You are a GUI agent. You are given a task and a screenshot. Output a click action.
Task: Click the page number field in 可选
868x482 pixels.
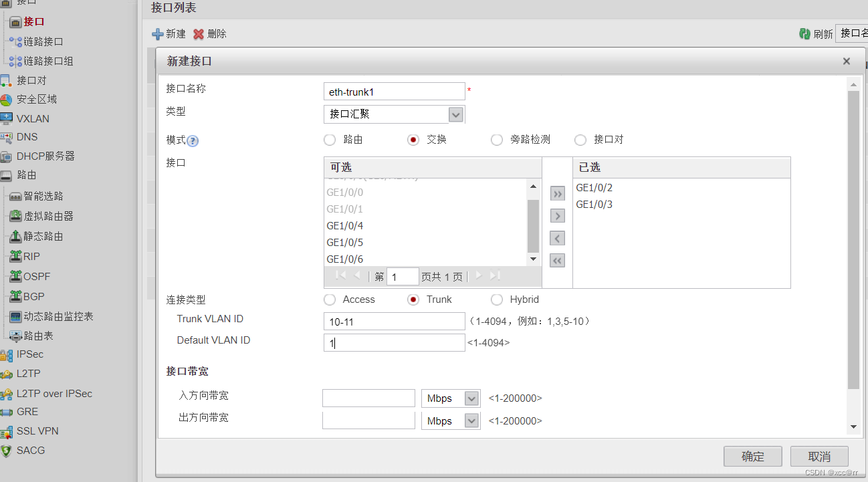403,276
